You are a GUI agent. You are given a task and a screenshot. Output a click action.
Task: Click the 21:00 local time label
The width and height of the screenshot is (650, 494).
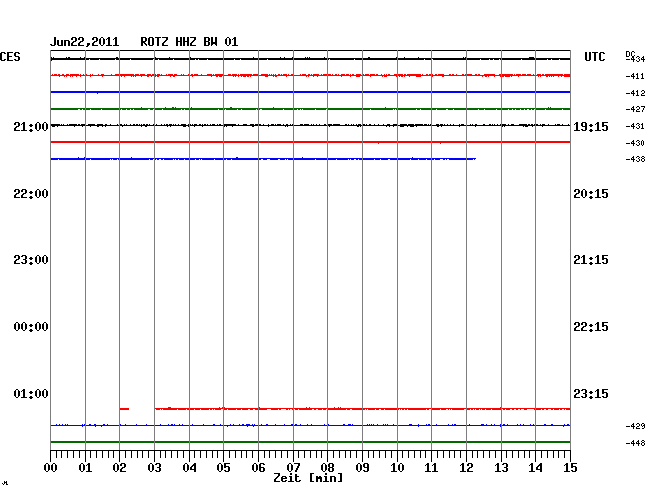coord(31,127)
